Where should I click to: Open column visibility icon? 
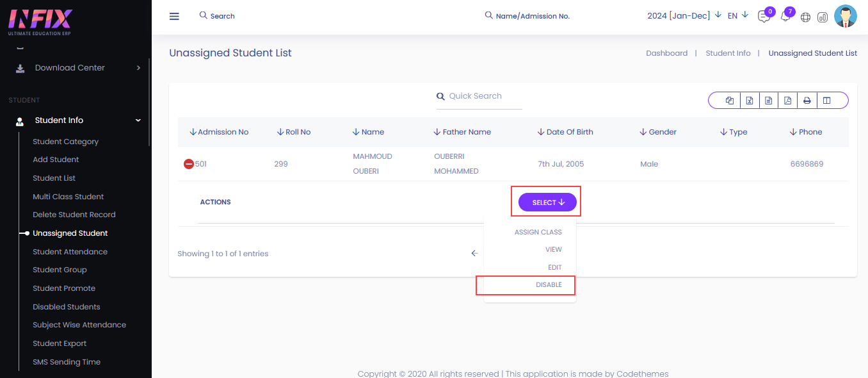[x=826, y=101]
